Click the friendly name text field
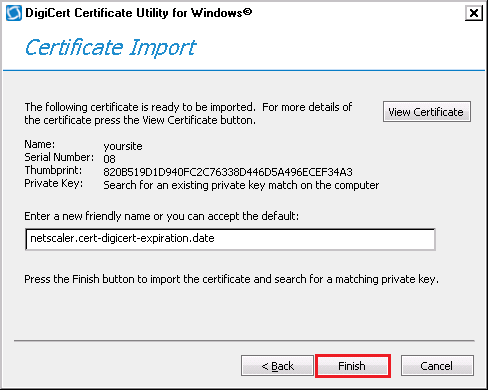 click(230, 239)
